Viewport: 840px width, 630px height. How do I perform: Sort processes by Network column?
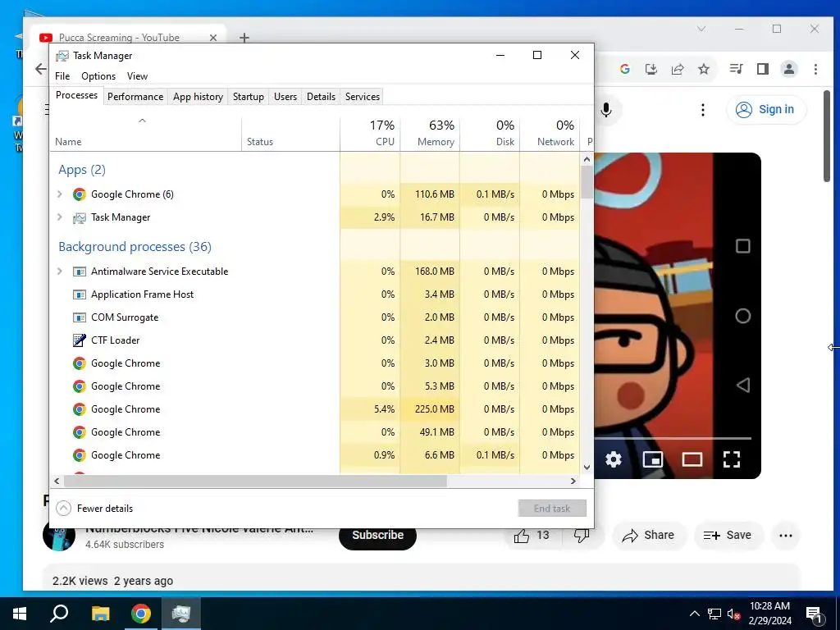point(550,133)
